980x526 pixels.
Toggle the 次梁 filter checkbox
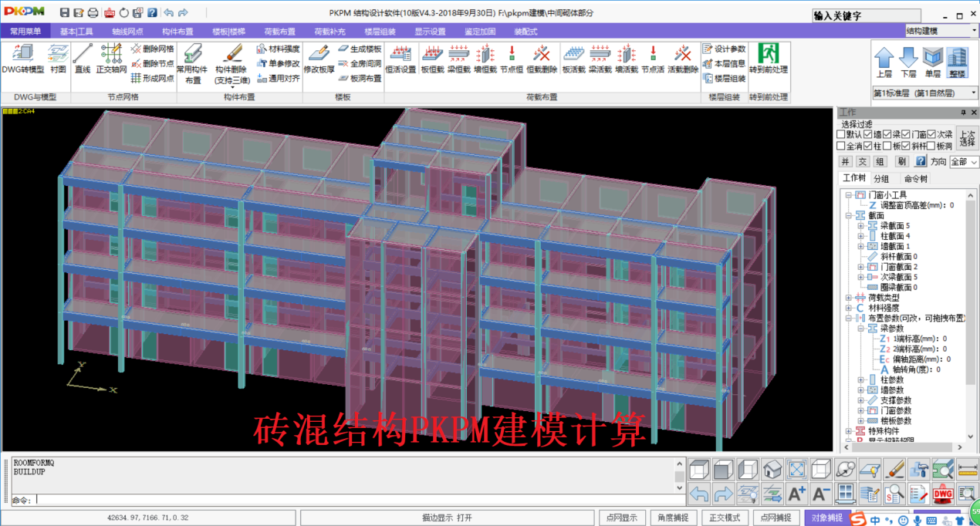[931, 135]
